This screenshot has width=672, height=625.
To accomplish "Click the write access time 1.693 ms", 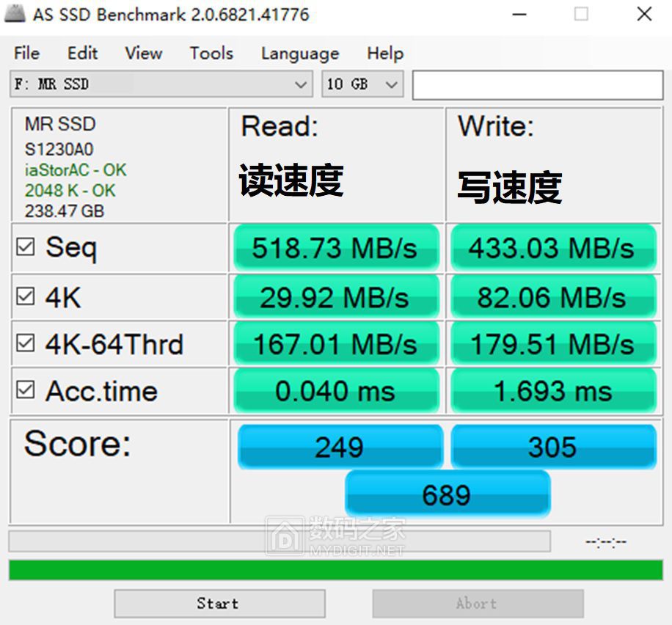I will pyautogui.click(x=553, y=390).
